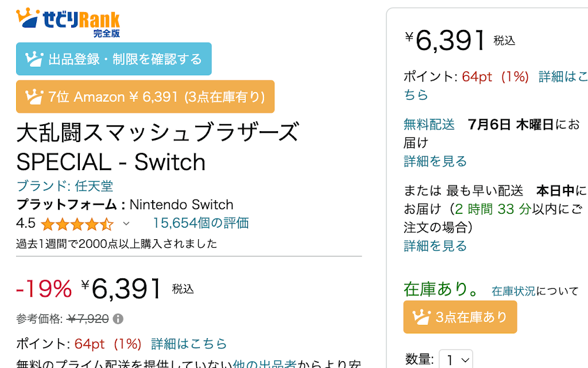Click the せどりRank logo

[69, 22]
